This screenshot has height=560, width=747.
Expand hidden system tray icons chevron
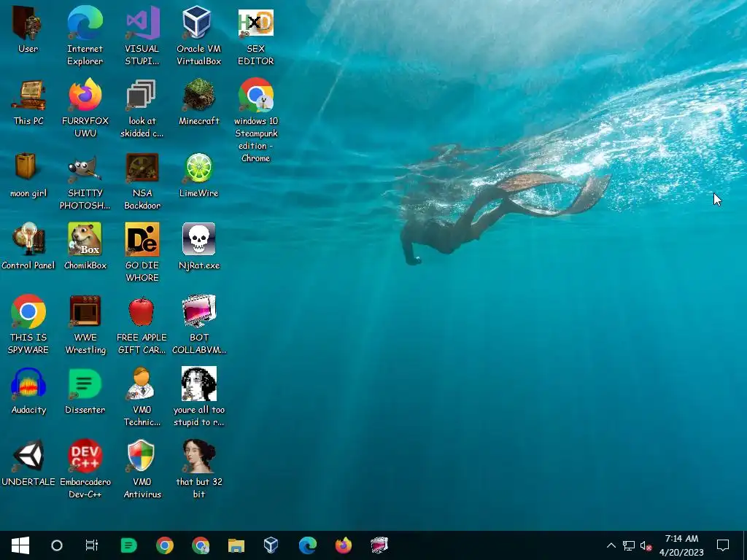pyautogui.click(x=611, y=545)
